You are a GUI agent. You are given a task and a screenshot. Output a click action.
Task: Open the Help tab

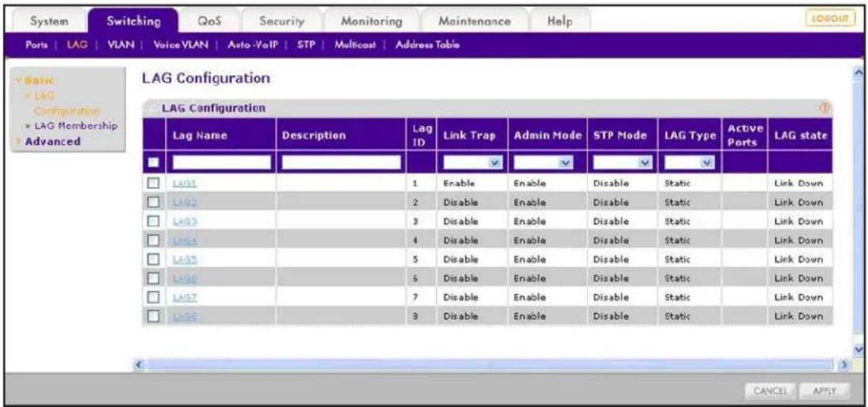[559, 21]
